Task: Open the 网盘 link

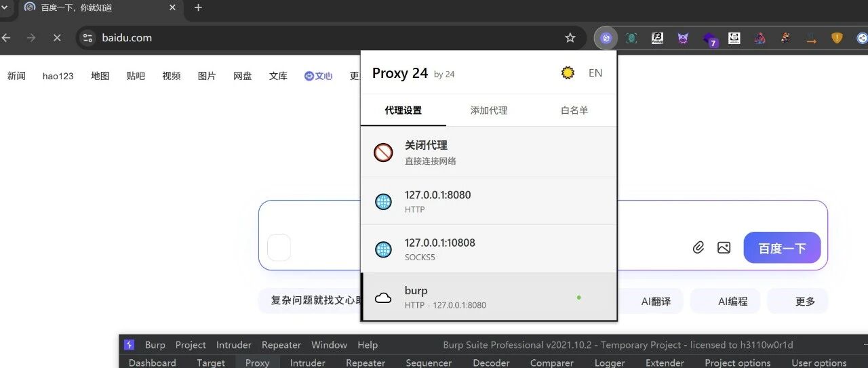Action: (243, 76)
